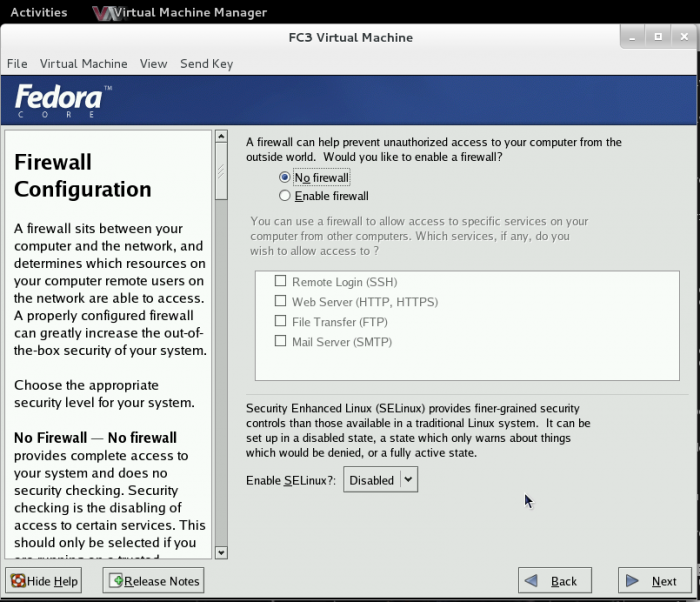The width and height of the screenshot is (700, 602).
Task: Check the Web Server (HTTP, HTTPS) box
Action: coord(281,302)
